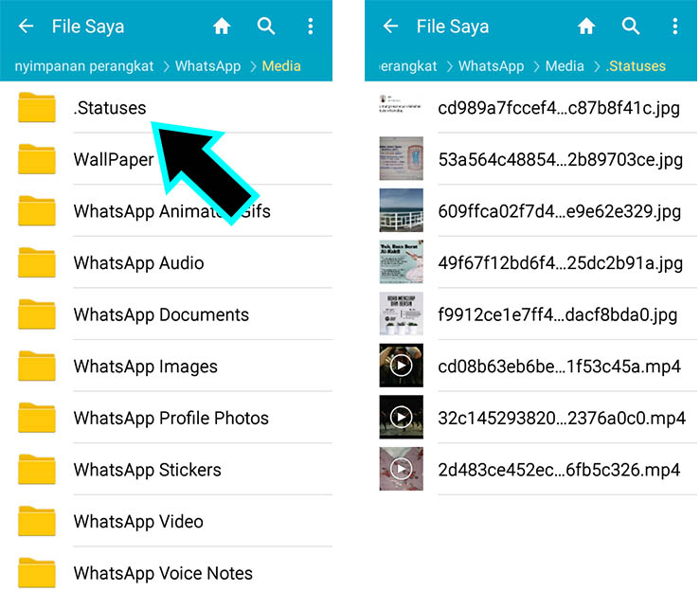Viewport: 700px width, 591px height.
Task: Open the three-dot overflow menu in left panel
Action: 311,27
